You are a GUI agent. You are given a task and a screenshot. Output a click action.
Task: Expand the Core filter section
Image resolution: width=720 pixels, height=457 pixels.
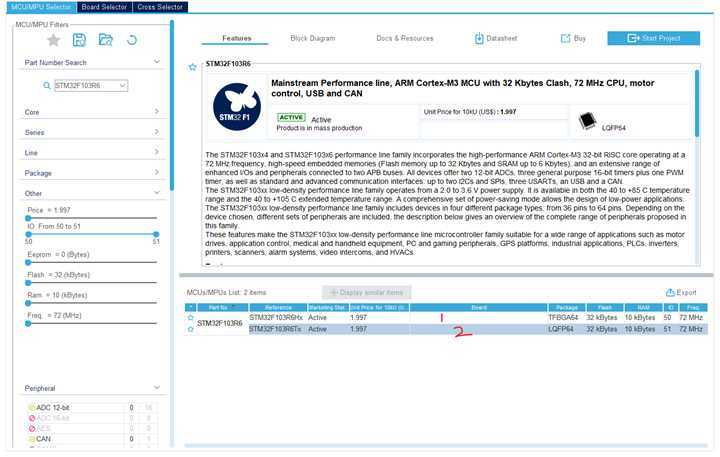(157, 112)
